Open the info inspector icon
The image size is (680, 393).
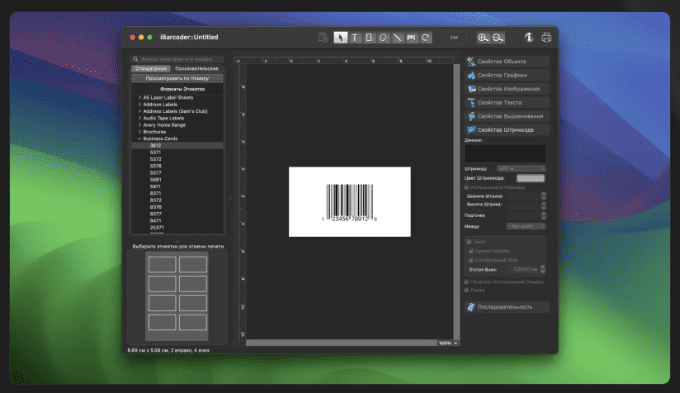[529, 37]
